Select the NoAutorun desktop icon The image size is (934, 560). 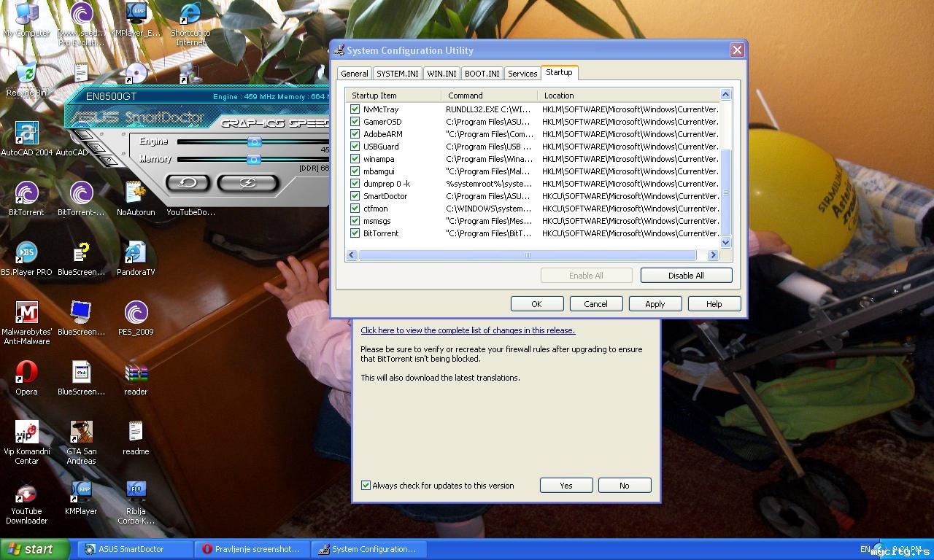point(136,198)
